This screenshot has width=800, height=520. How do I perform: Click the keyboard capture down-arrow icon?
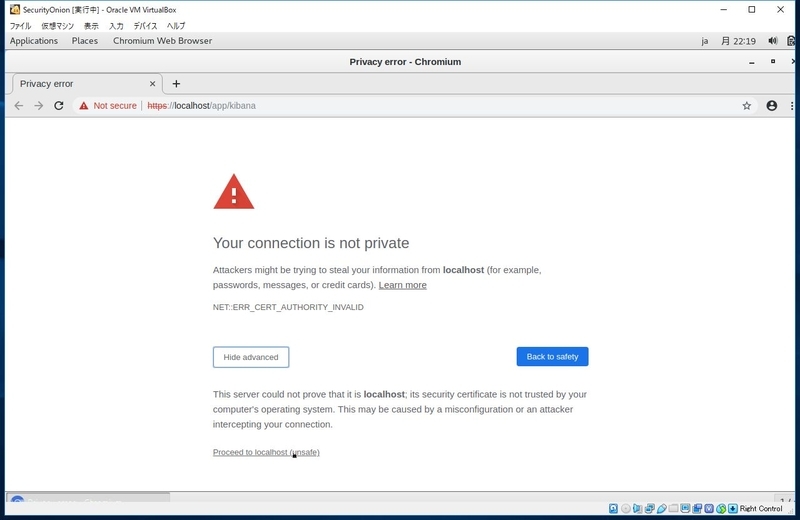(x=733, y=508)
